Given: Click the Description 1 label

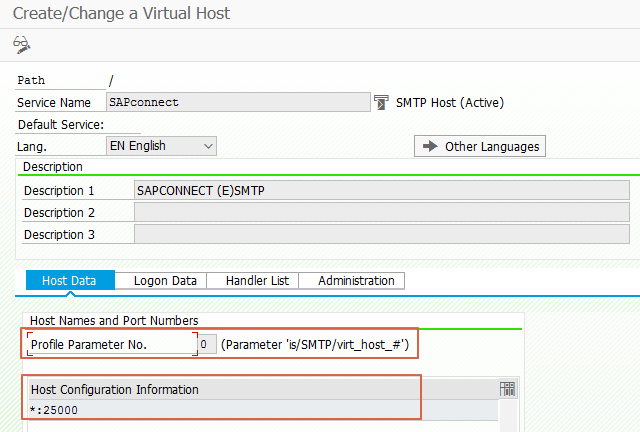Looking at the screenshot, I should coord(59,191).
